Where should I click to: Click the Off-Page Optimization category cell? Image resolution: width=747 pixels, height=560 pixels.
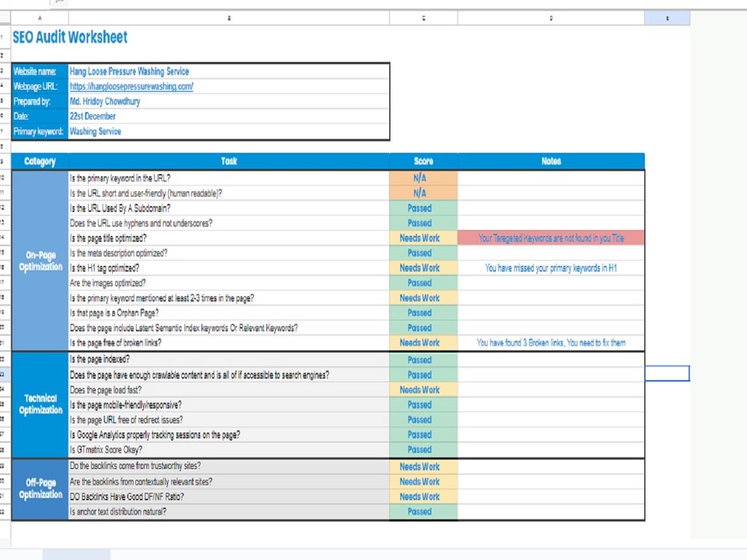(x=40, y=489)
